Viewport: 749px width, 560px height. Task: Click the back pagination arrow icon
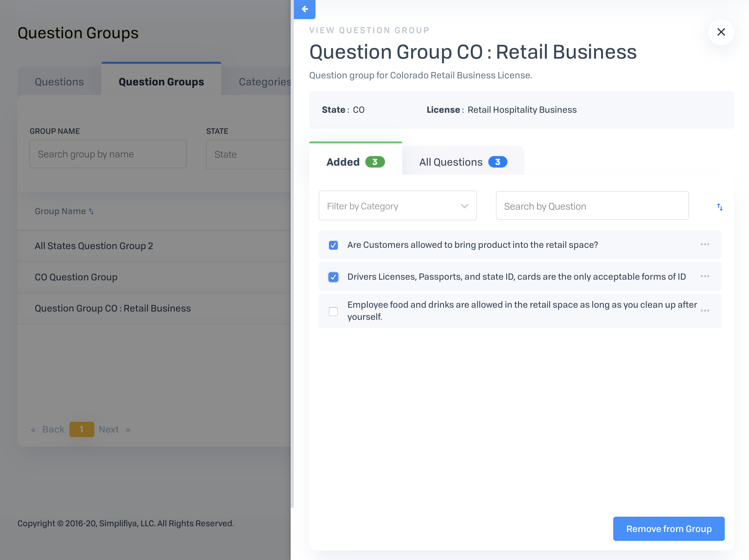[x=33, y=429]
